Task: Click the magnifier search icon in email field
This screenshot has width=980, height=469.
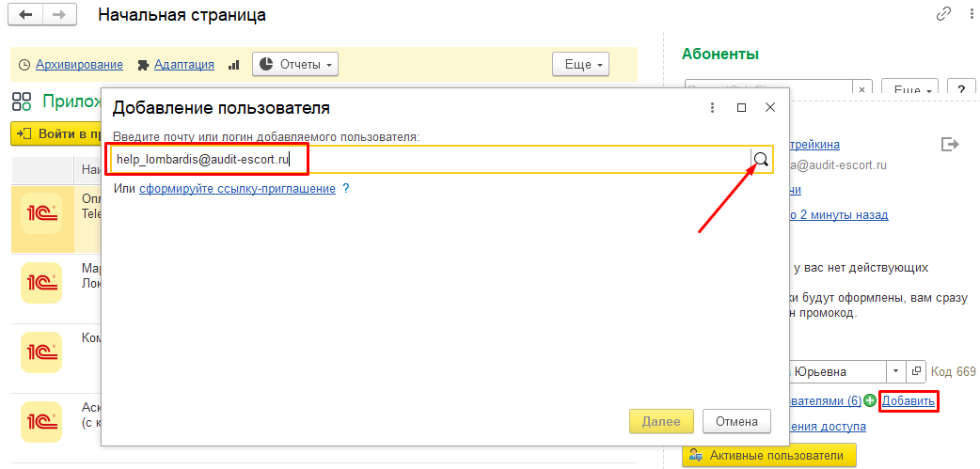Action: [x=761, y=160]
